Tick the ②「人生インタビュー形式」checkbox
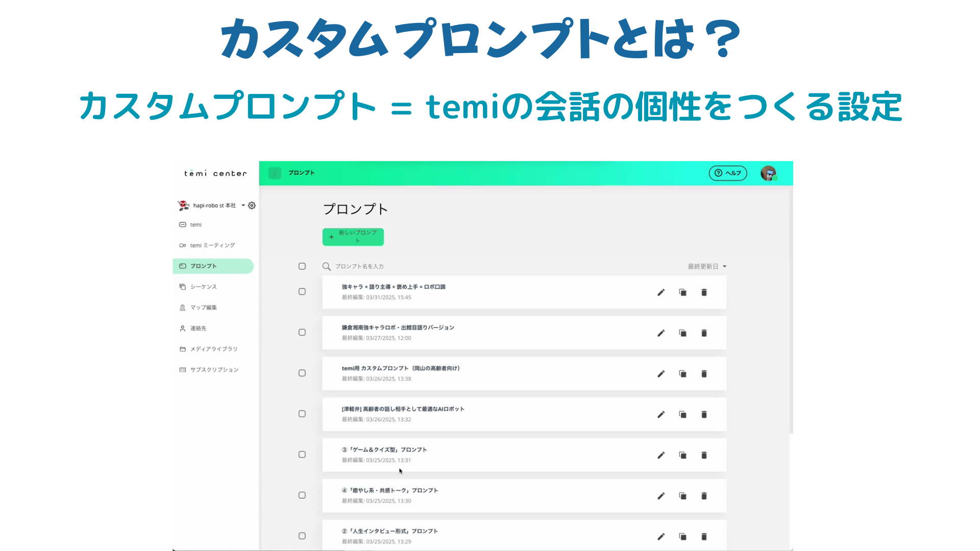This screenshot has height=551, width=980. point(302,536)
